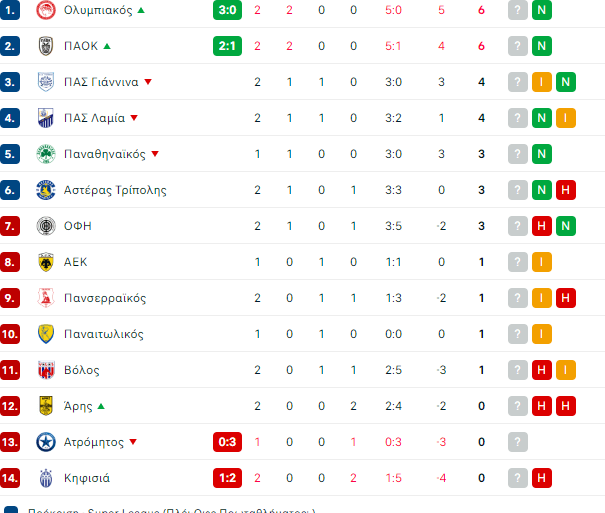This screenshot has width=605, height=513.
Task: Click Ατρόμητος red 0:3 score badge
Action: click(228, 442)
